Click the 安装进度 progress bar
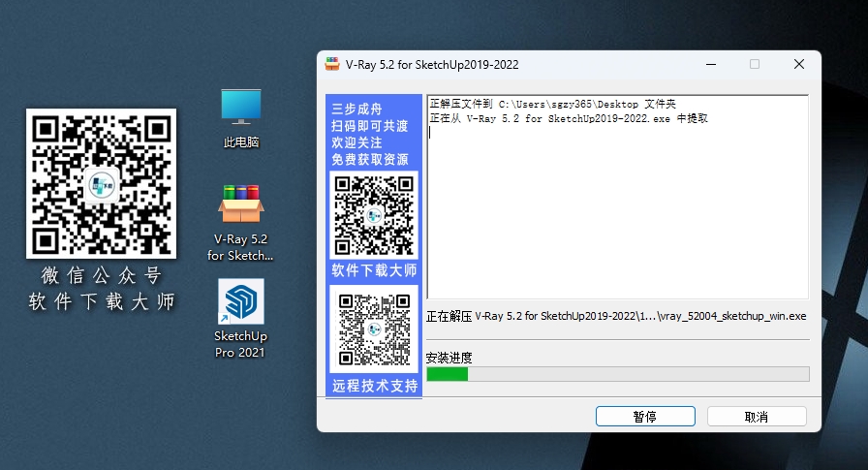This screenshot has width=868, height=470. 618,374
